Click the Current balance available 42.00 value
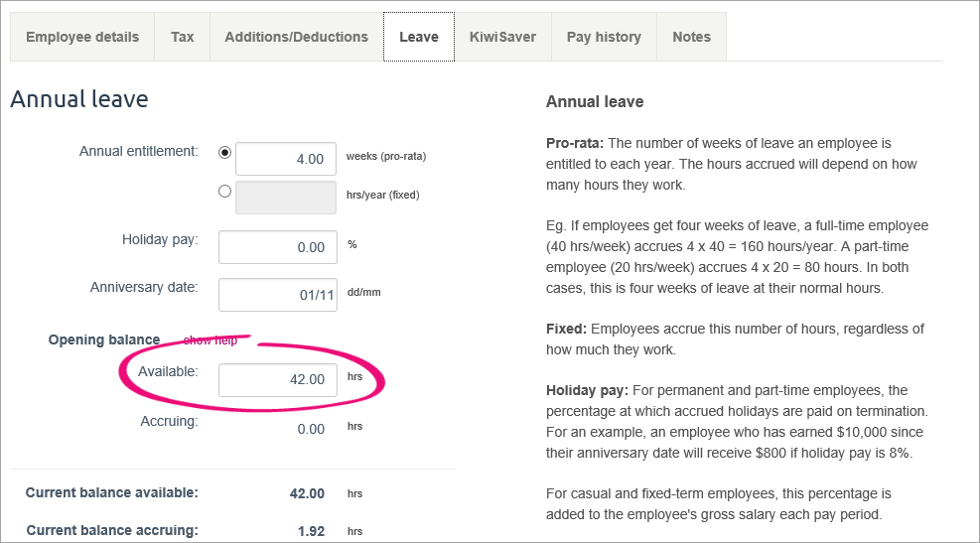Image resolution: width=980 pixels, height=543 pixels. point(310,493)
